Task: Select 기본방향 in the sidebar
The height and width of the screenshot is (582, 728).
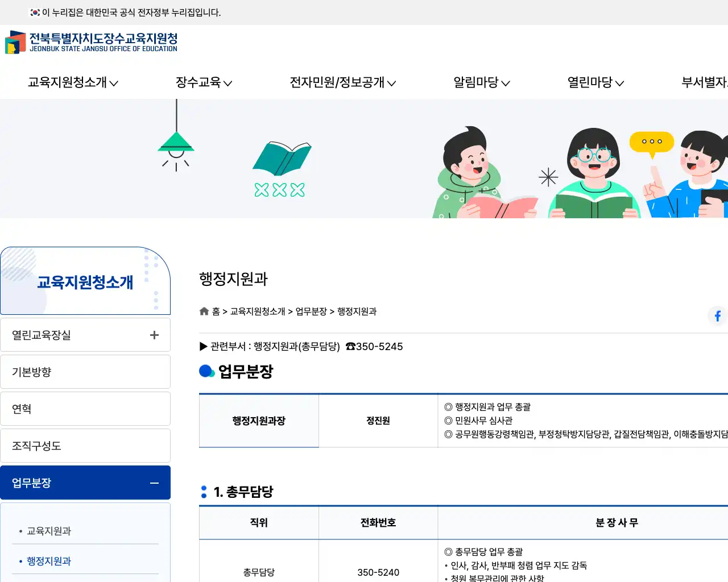Action: [85, 372]
